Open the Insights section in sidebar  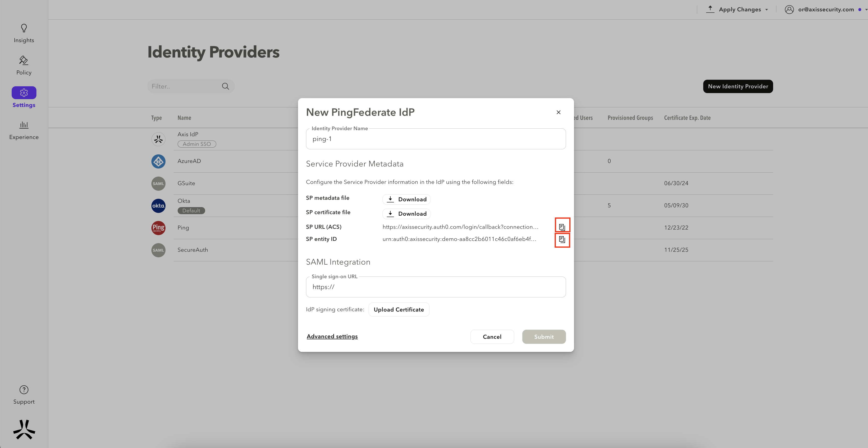(x=24, y=33)
